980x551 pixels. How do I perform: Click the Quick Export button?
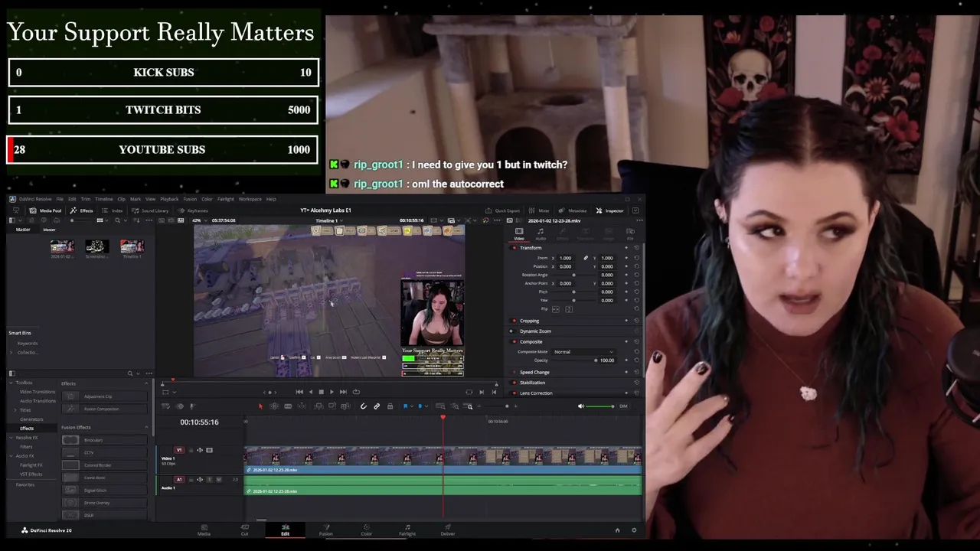point(502,210)
